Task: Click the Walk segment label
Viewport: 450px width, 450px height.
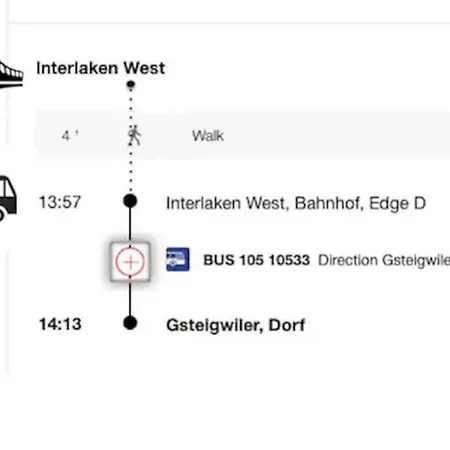Action: pyautogui.click(x=208, y=136)
